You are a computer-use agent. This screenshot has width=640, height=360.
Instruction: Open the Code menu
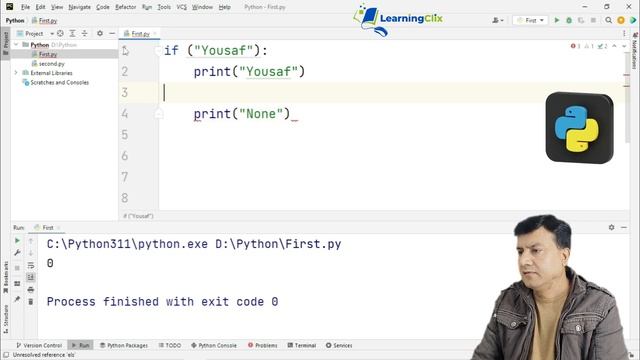click(x=102, y=7)
